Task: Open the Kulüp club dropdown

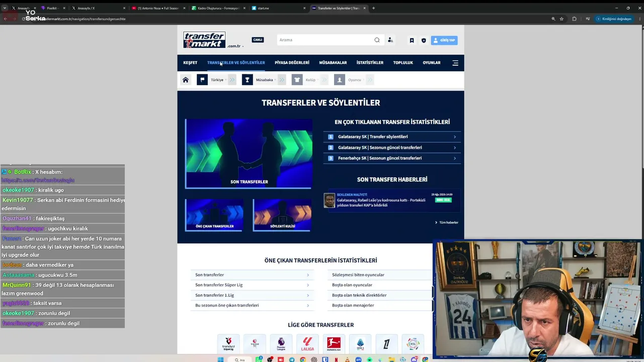Action: click(312, 80)
